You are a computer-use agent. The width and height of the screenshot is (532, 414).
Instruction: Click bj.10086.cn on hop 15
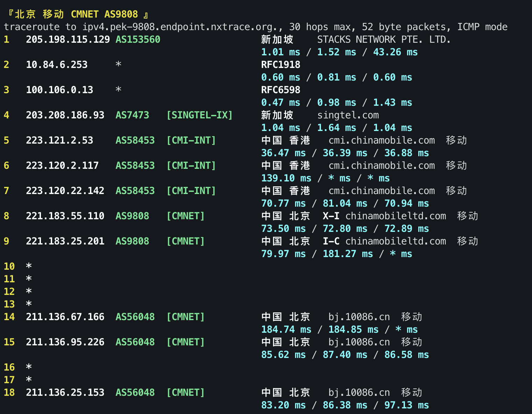tap(359, 342)
